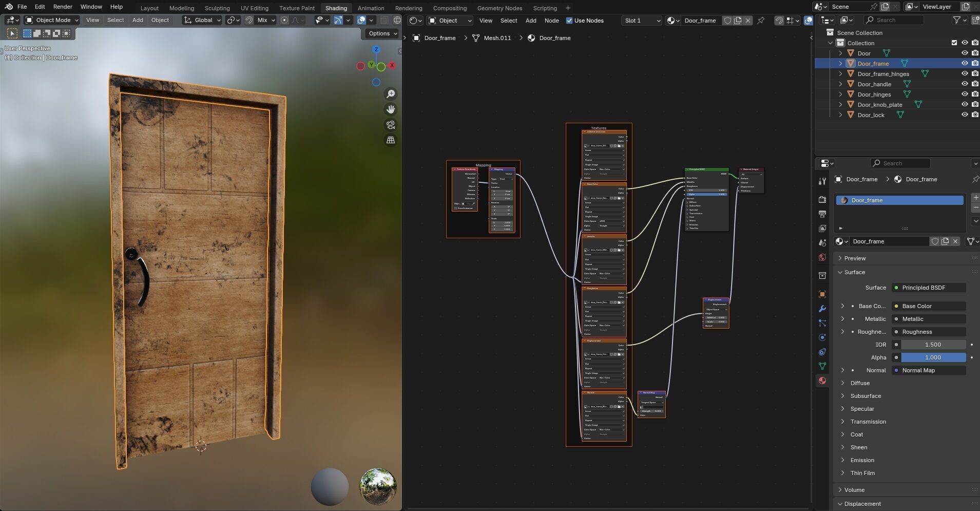Viewport: 980px width, 511px height.
Task: Open the Object Data mesh properties tab
Action: click(x=822, y=366)
